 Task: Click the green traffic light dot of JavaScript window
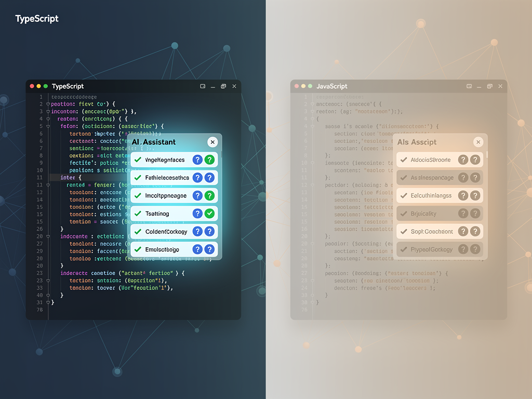click(x=310, y=86)
